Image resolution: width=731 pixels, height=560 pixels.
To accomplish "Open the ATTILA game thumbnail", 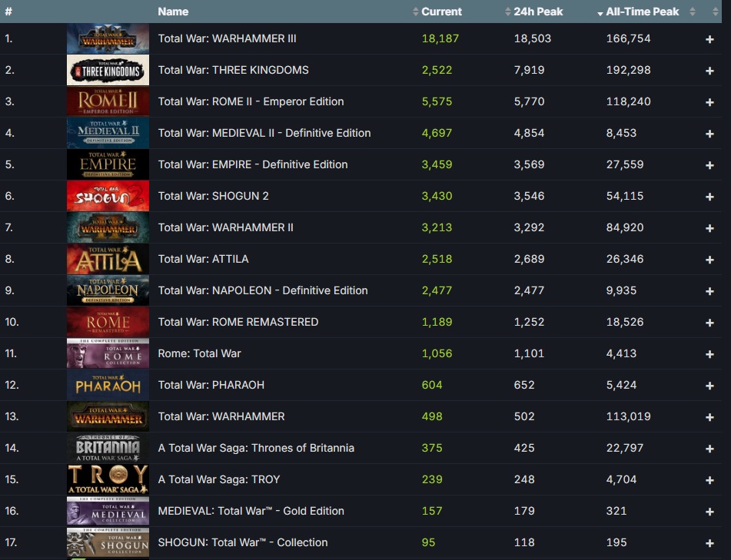I will (108, 259).
